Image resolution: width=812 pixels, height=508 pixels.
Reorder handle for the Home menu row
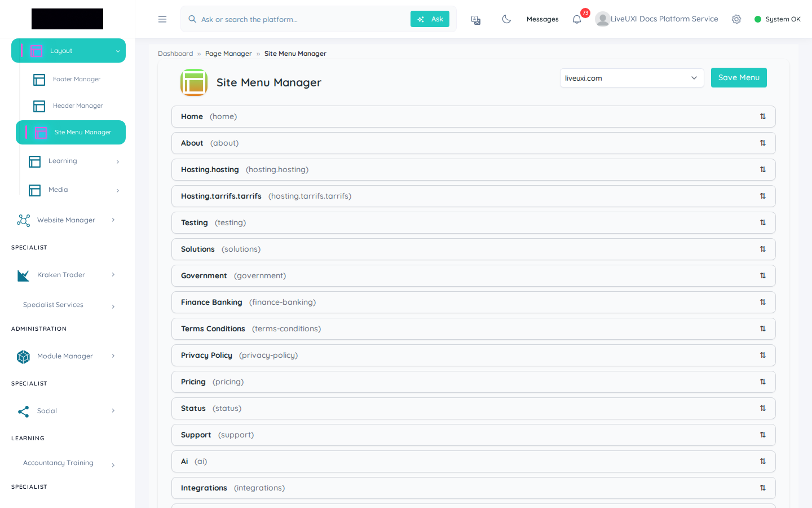763,117
